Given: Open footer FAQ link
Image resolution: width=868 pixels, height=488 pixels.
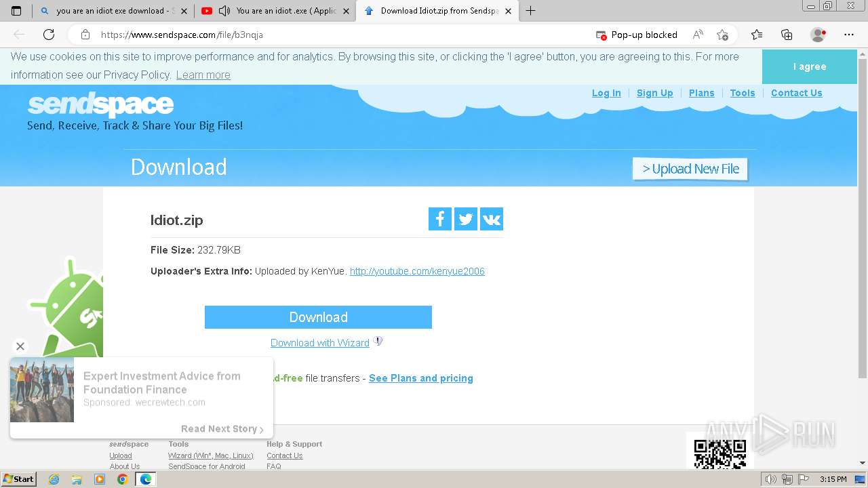Looking at the screenshot, I should click(274, 466).
